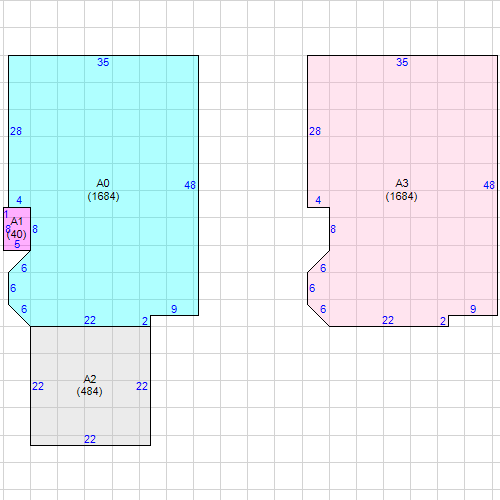
Task: Select the pink A3 (1684) area label
Action: pyautogui.click(x=402, y=190)
